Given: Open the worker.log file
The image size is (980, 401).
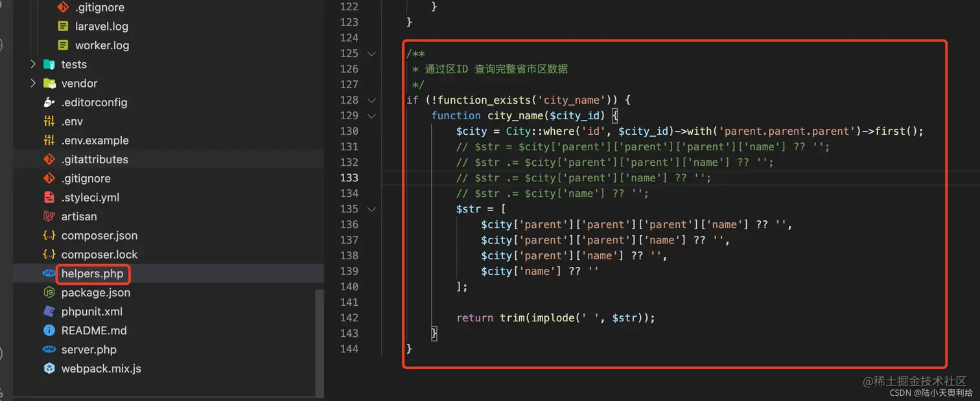Looking at the screenshot, I should (102, 45).
